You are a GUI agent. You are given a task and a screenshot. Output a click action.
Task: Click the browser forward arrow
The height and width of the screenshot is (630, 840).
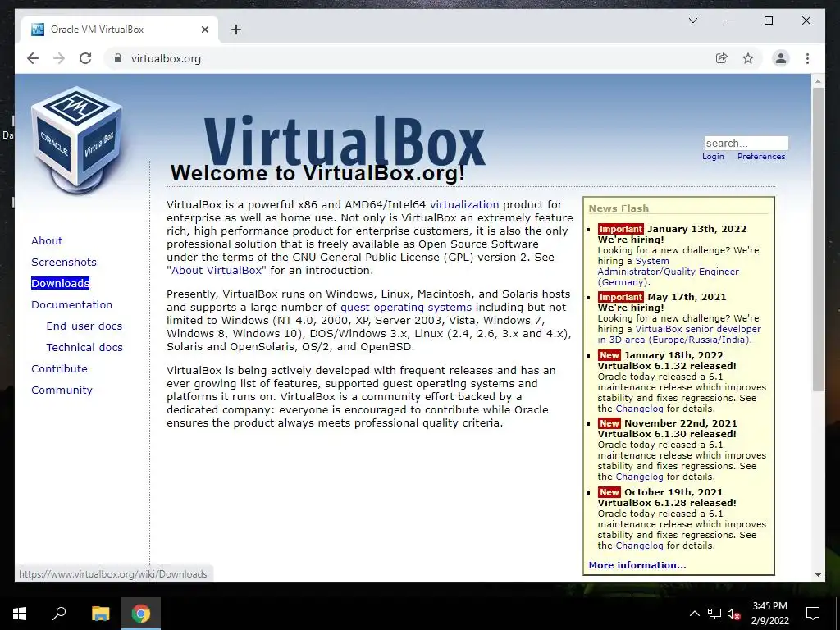(x=59, y=58)
